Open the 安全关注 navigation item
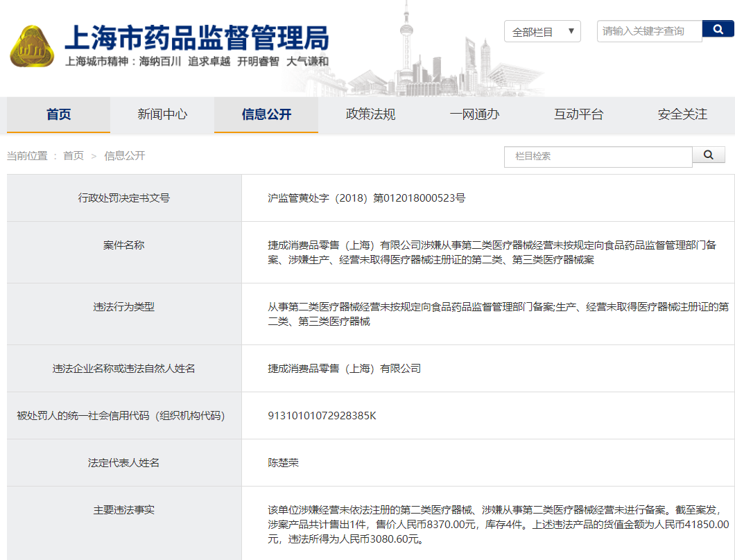 point(682,114)
